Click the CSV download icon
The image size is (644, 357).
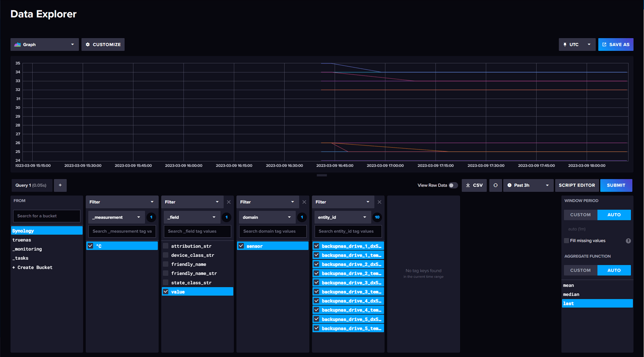tap(468, 185)
